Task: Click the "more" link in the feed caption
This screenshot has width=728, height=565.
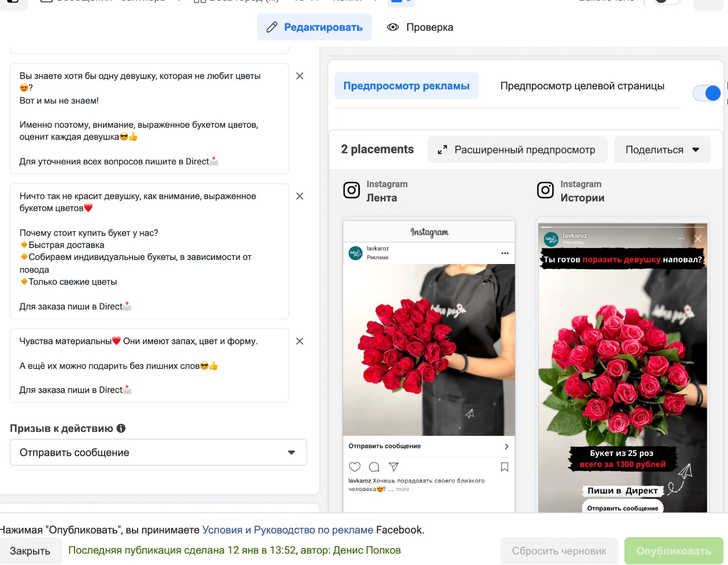Action: tap(403, 489)
